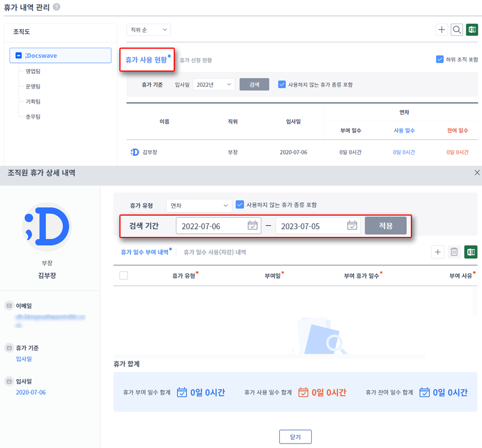Click the 검색 button

pyautogui.click(x=254, y=85)
